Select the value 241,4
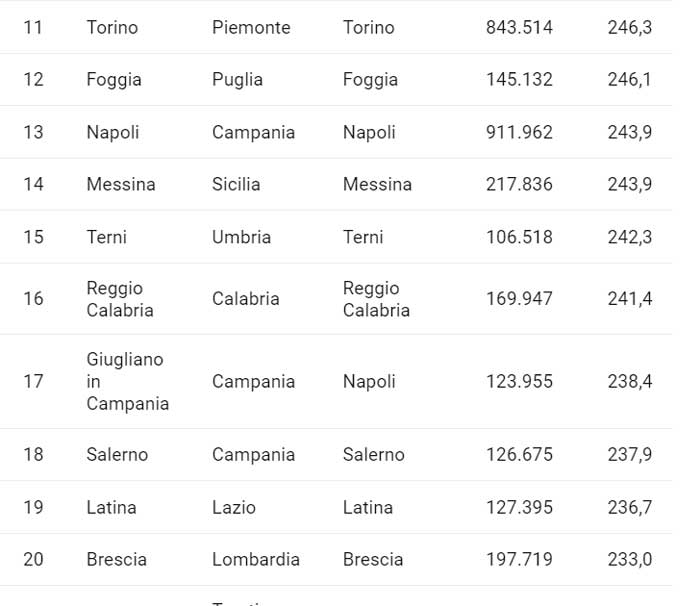This screenshot has width=700, height=606. click(629, 298)
